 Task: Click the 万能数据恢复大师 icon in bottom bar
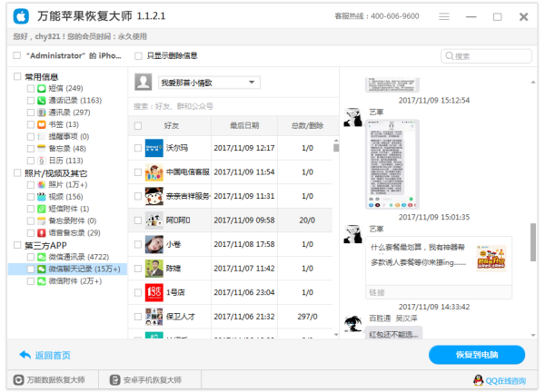click(18, 380)
